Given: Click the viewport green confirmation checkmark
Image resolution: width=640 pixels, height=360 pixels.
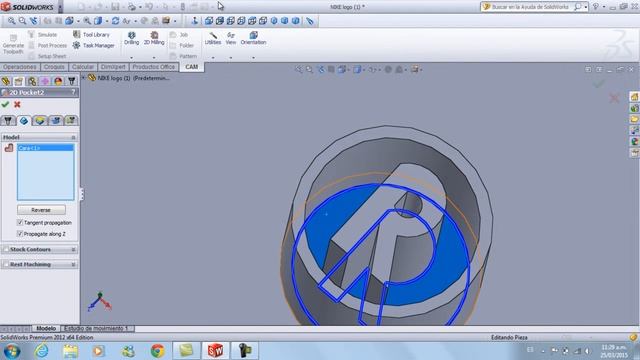Looking at the screenshot, I should click(599, 83).
